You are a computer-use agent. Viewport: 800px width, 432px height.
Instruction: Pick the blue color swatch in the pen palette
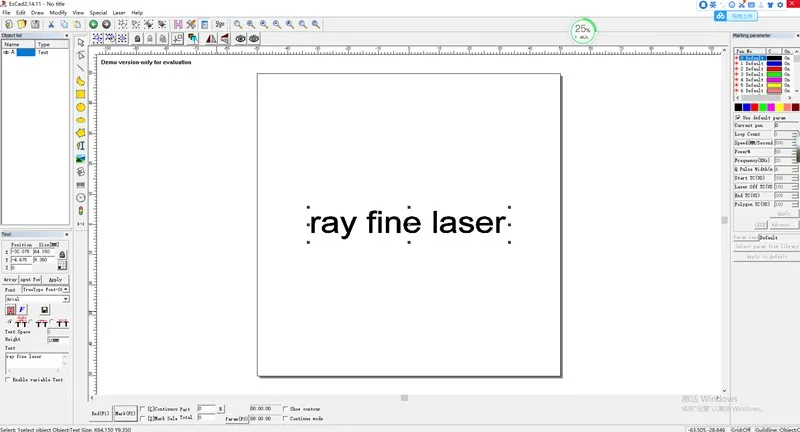746,107
